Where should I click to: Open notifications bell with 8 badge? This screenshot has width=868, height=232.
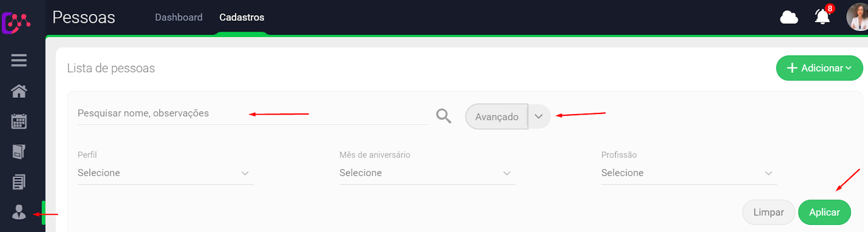[822, 16]
